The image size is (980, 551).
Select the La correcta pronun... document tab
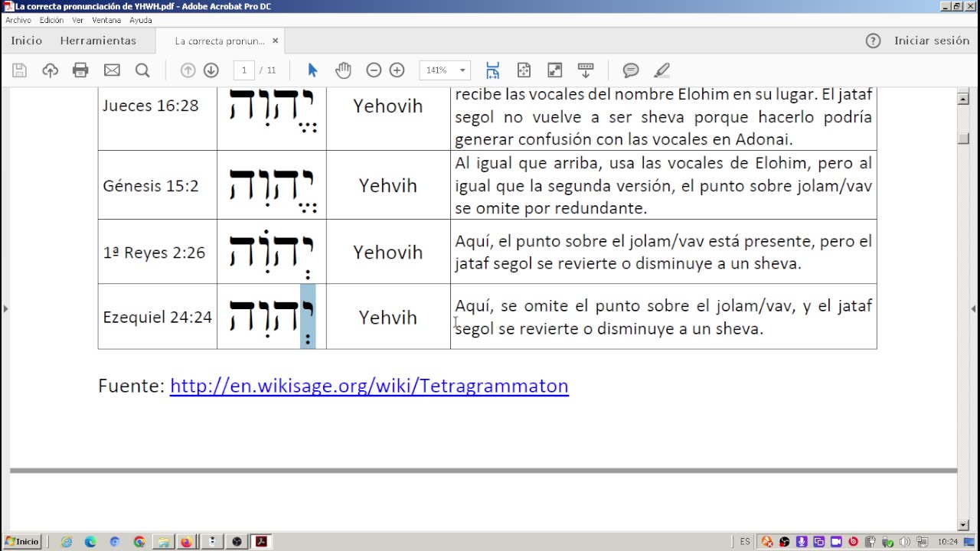(x=220, y=41)
